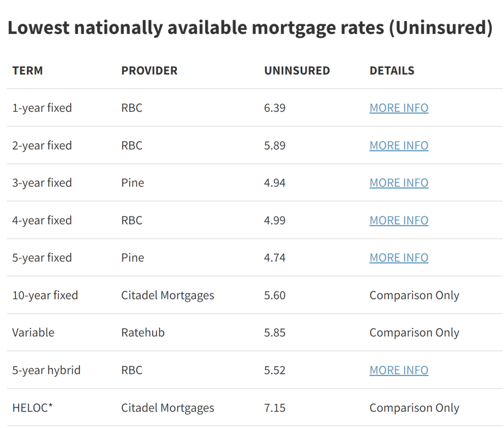Click the DETAILS column header
This screenshot has height=428, width=504.
point(392,71)
